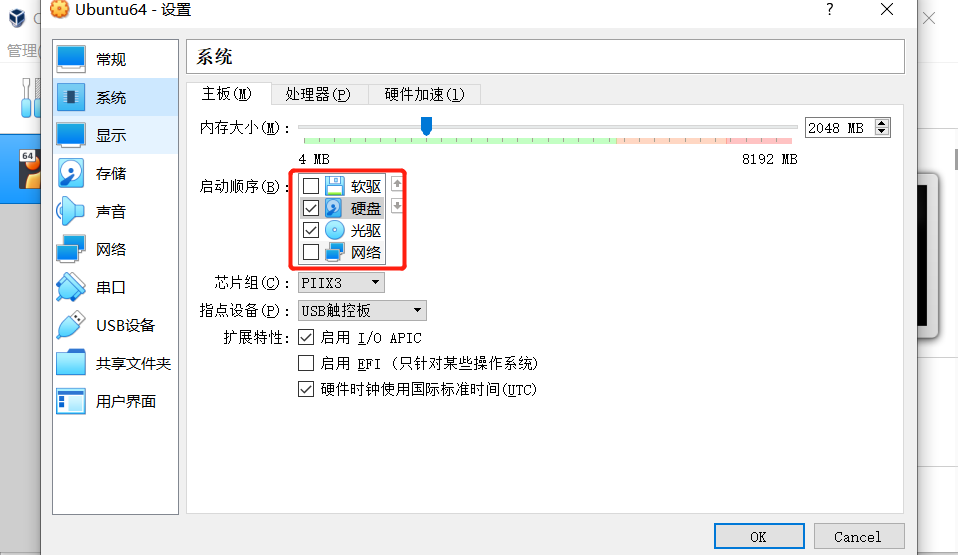
Task: Select the 共享文件夹 folder icon
Action: coord(71,363)
